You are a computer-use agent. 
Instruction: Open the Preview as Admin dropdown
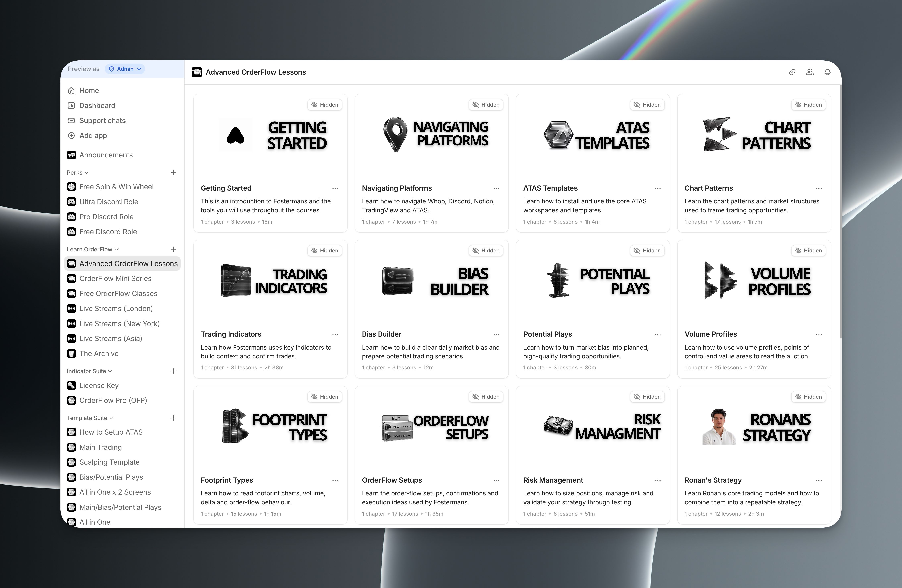(125, 69)
